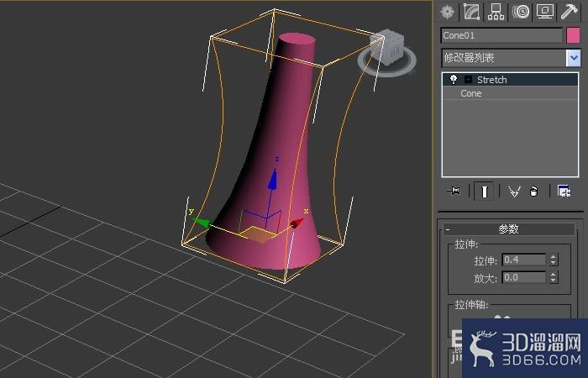
Task: Click the red X axis gizmo arrow
Action: click(297, 223)
